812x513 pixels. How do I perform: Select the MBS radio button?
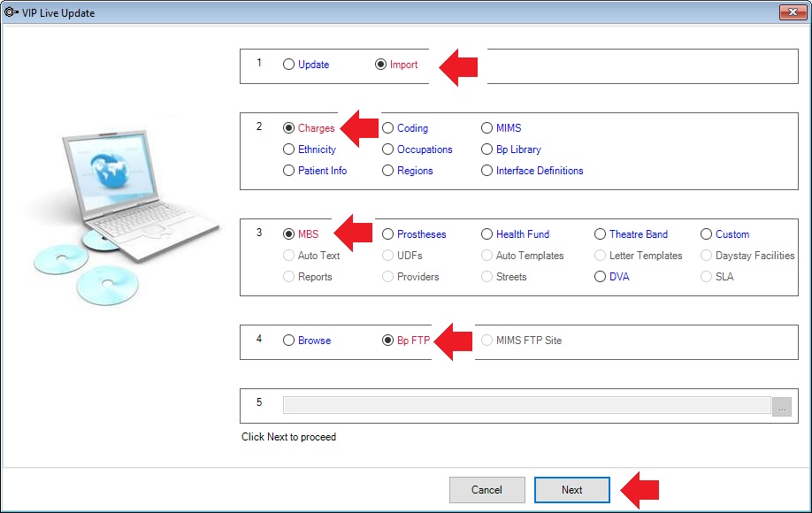coord(301,234)
